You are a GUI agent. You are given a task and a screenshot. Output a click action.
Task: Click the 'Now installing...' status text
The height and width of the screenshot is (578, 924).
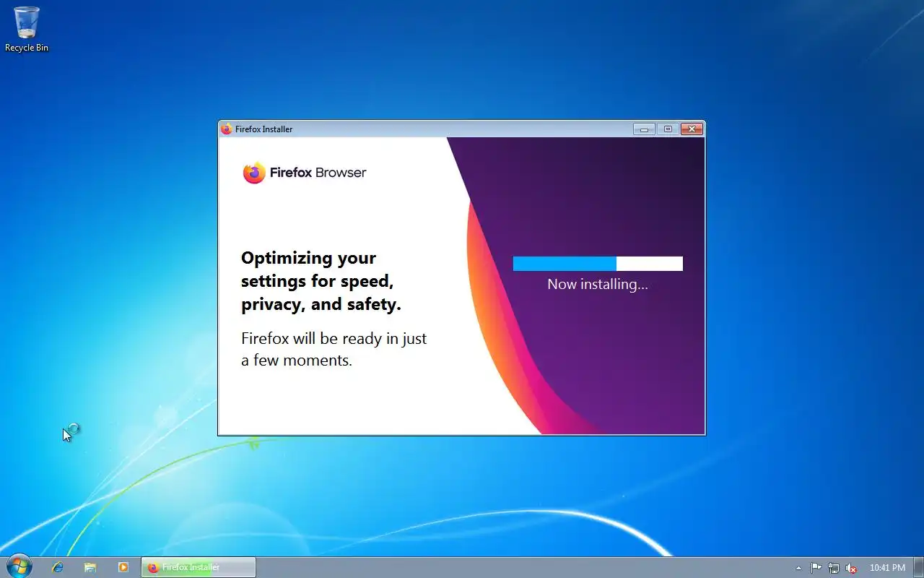[x=598, y=284]
